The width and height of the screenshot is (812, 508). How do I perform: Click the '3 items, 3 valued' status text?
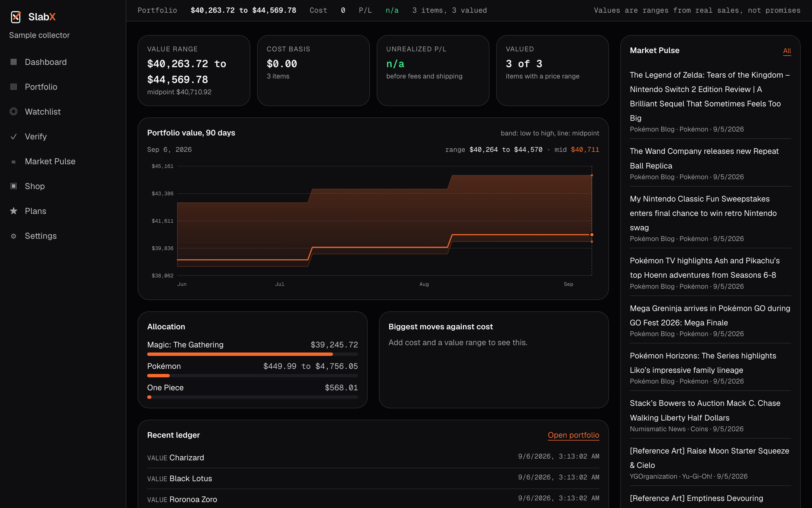(x=449, y=10)
